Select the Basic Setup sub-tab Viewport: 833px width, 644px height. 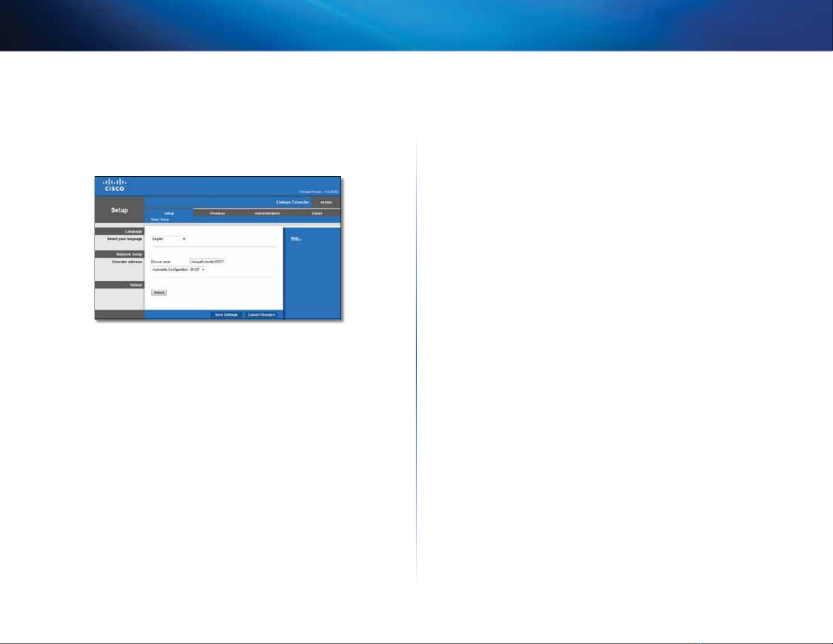click(x=160, y=219)
